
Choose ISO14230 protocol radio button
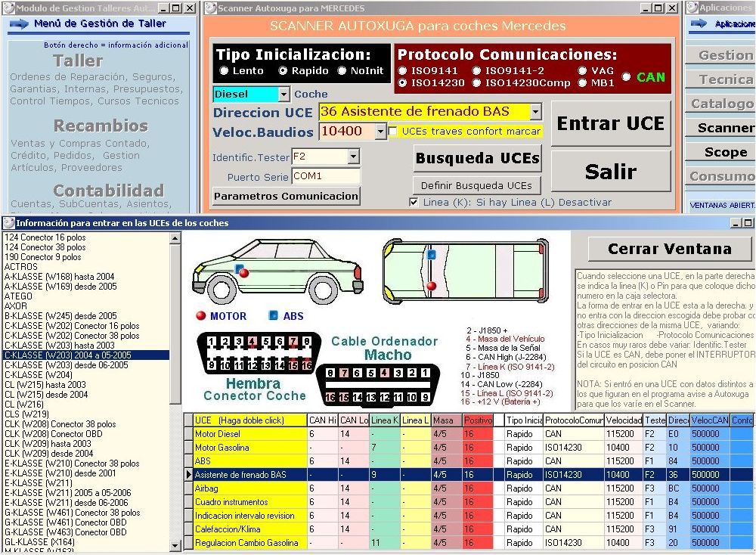click(x=403, y=83)
